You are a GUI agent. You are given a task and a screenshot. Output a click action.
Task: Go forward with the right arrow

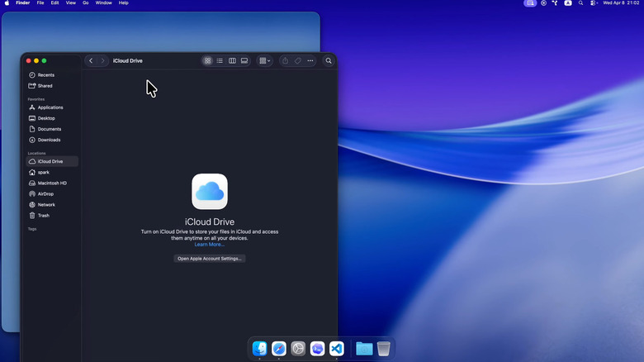click(102, 61)
